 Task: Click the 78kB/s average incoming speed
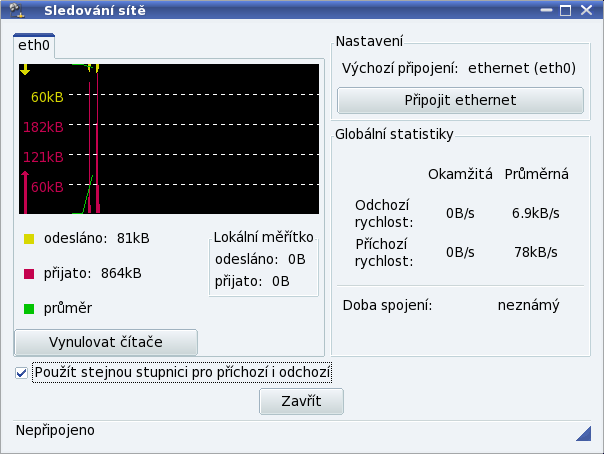point(536,252)
